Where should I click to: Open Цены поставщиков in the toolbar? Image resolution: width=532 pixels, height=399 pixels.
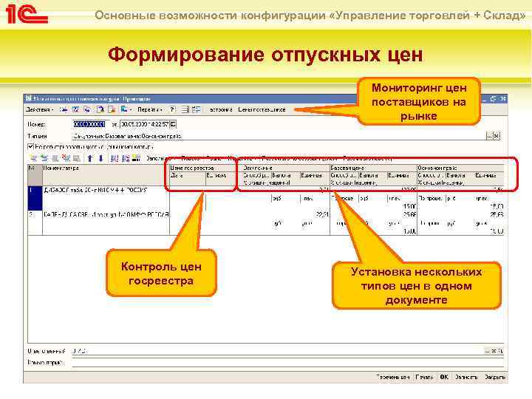(262, 109)
